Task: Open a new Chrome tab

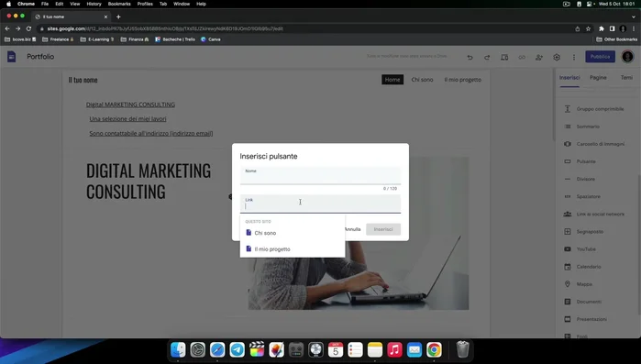Action: pos(118,17)
